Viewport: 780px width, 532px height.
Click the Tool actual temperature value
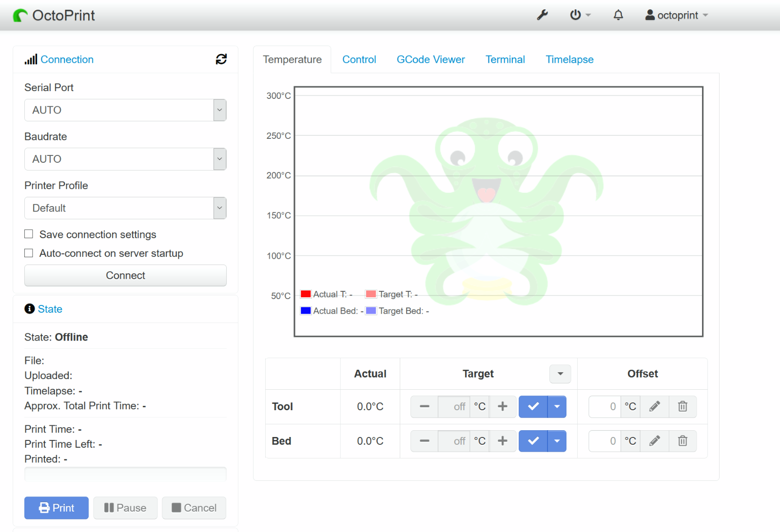(370, 406)
